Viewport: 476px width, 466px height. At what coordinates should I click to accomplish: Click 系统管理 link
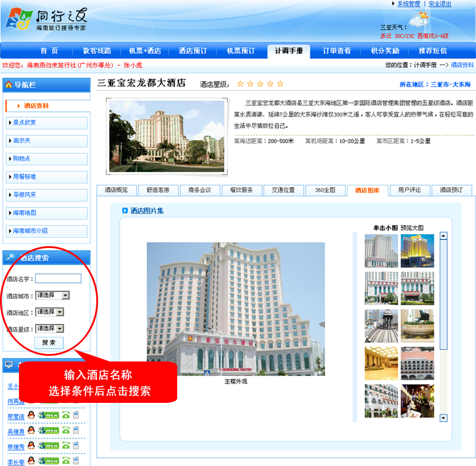point(408,4)
